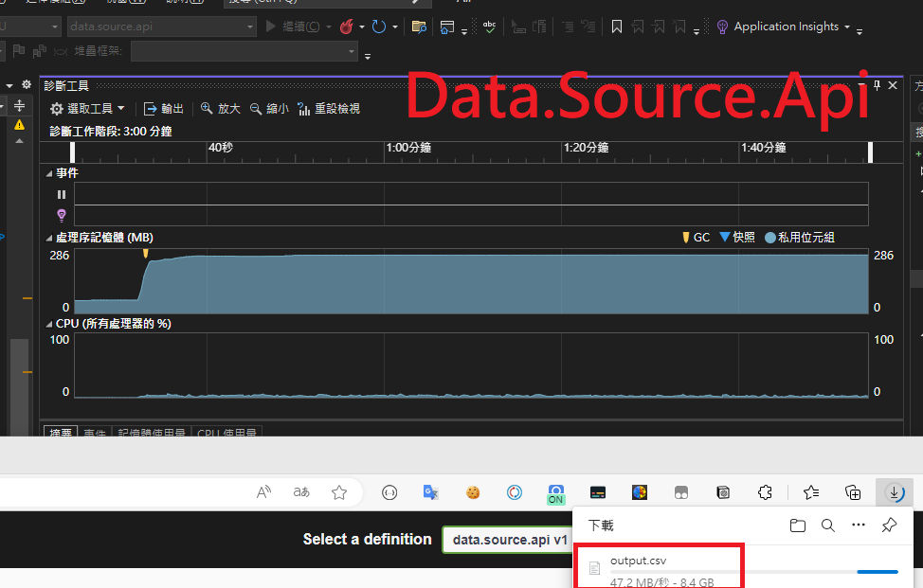Click the 輸出 export button
The image size is (923, 588).
(164, 109)
